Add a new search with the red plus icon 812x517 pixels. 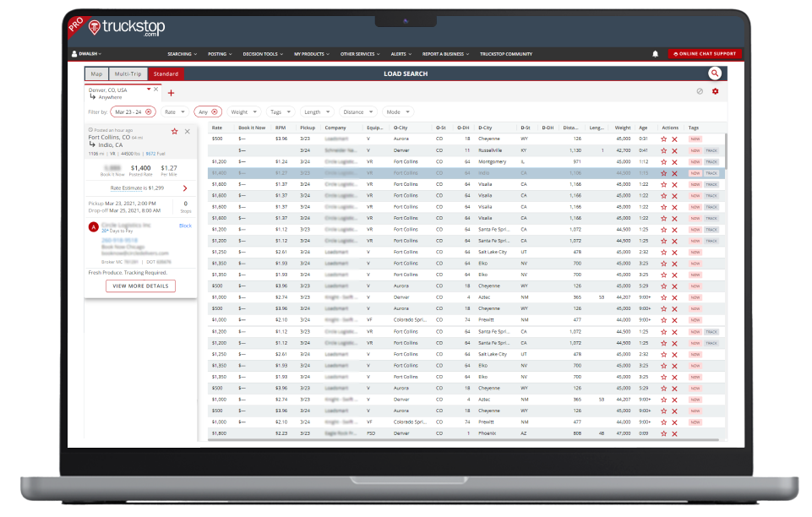tap(171, 93)
